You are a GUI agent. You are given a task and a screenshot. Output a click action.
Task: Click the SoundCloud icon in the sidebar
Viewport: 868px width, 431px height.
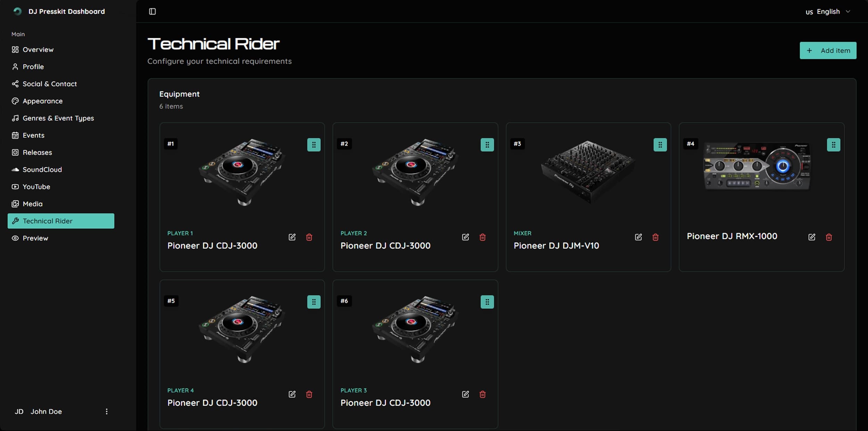[x=15, y=169]
